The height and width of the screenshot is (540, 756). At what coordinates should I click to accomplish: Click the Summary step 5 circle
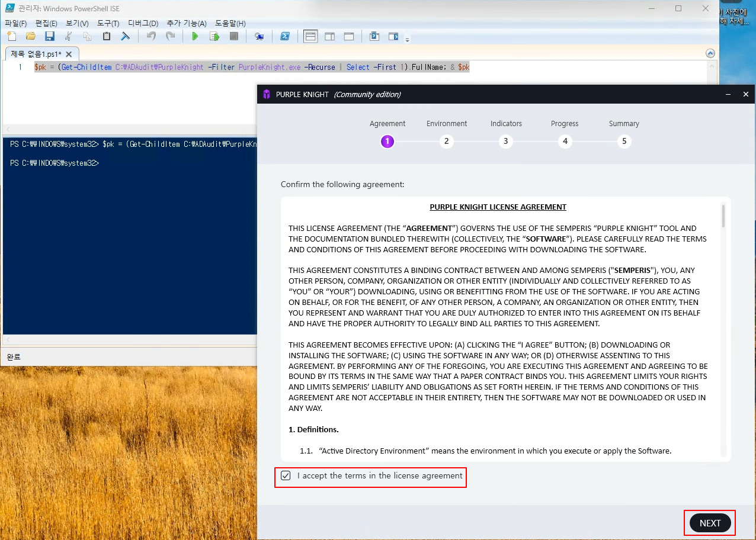624,142
